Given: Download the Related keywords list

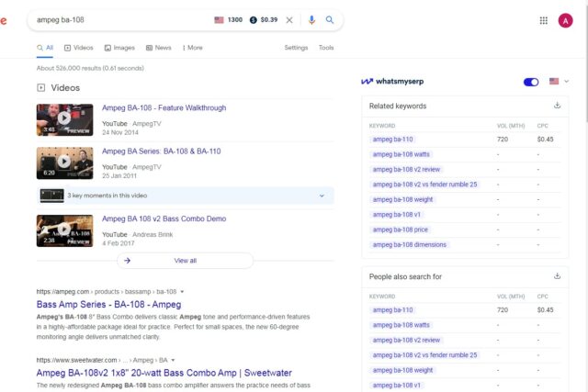Looking at the screenshot, I should click(x=557, y=106).
